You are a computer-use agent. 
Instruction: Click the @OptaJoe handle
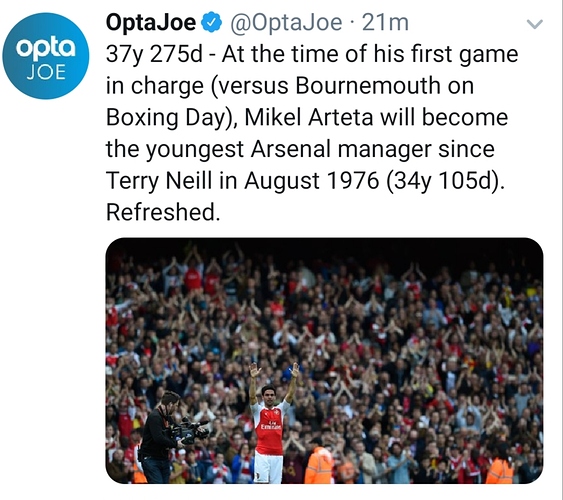(x=286, y=23)
